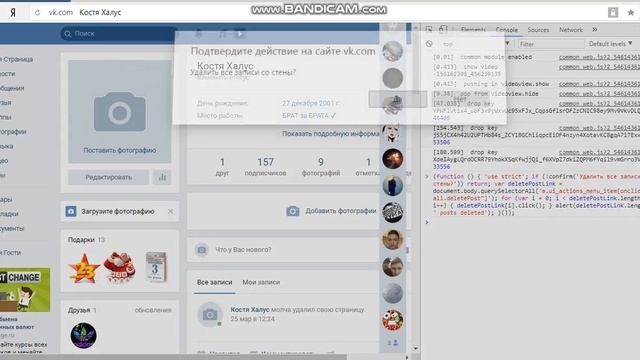The image size is (640, 360).
Task: Clear the DevTools console
Action: 429,44
